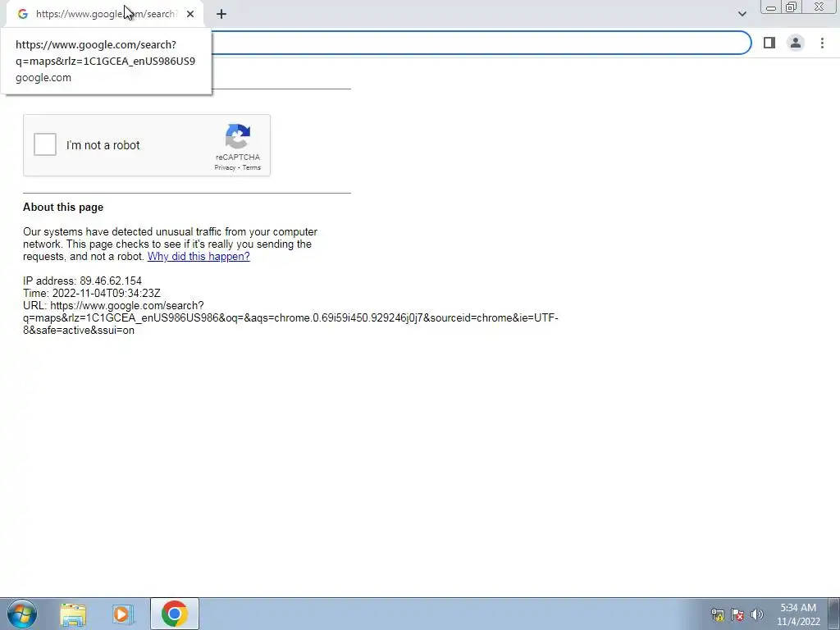Click the IP address 89.46.62.154 text

coord(83,281)
